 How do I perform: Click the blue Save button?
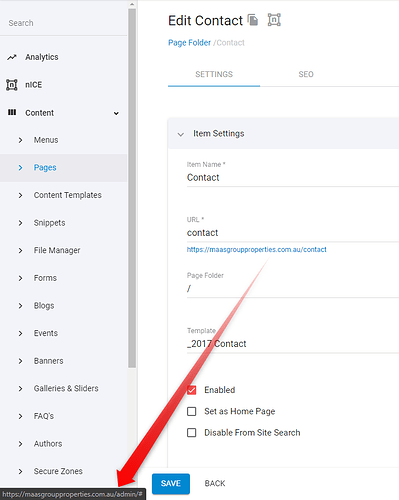point(171,483)
